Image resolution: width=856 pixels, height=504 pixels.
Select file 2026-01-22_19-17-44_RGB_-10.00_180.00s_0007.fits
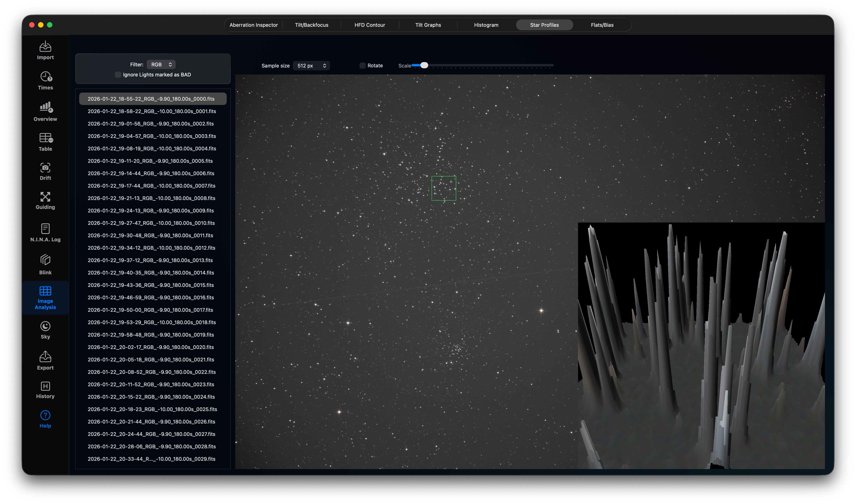pyautogui.click(x=153, y=186)
